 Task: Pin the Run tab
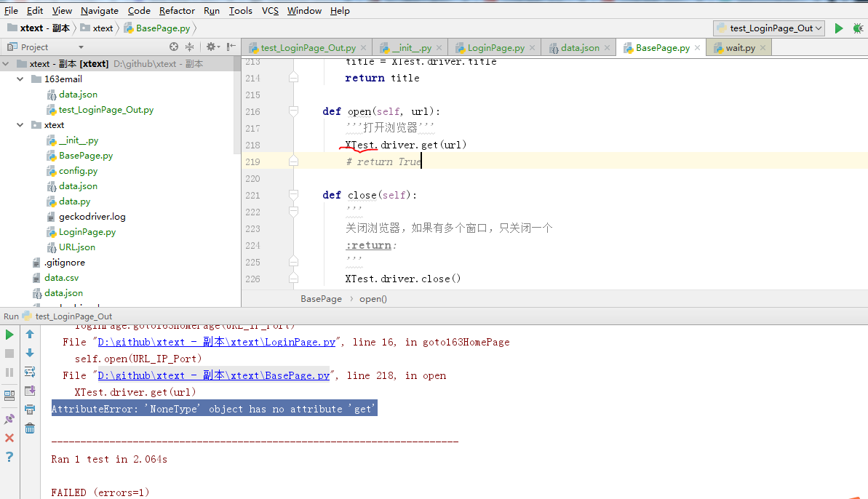9,419
